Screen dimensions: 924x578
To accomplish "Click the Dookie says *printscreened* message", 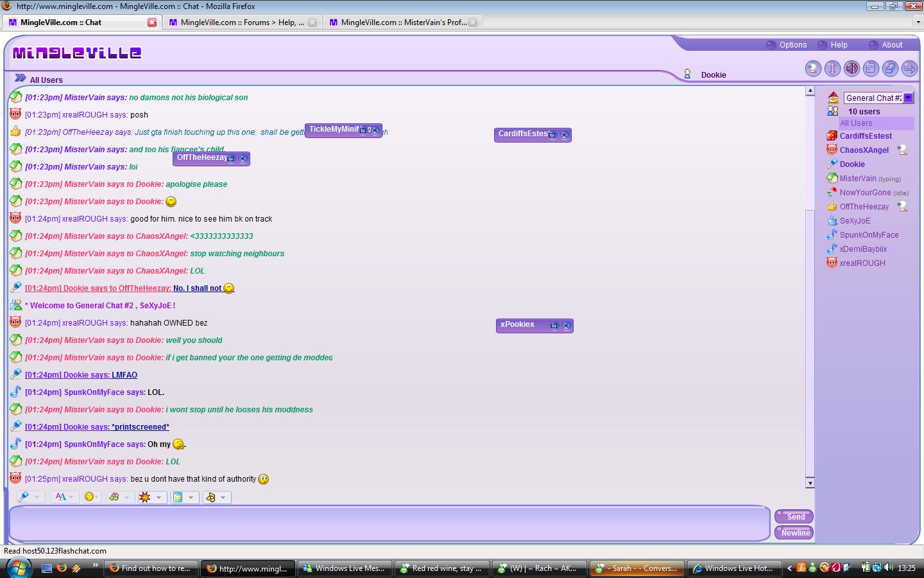I will (x=97, y=427).
